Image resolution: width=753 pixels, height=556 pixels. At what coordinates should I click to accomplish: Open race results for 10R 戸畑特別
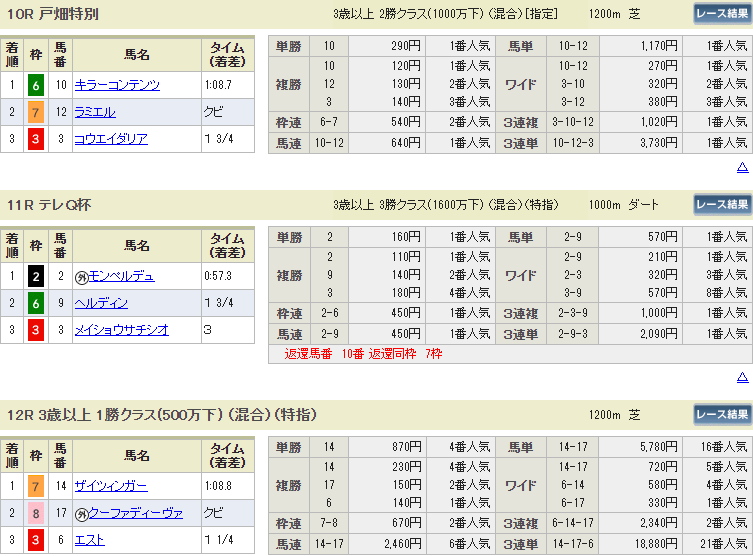coord(722,13)
